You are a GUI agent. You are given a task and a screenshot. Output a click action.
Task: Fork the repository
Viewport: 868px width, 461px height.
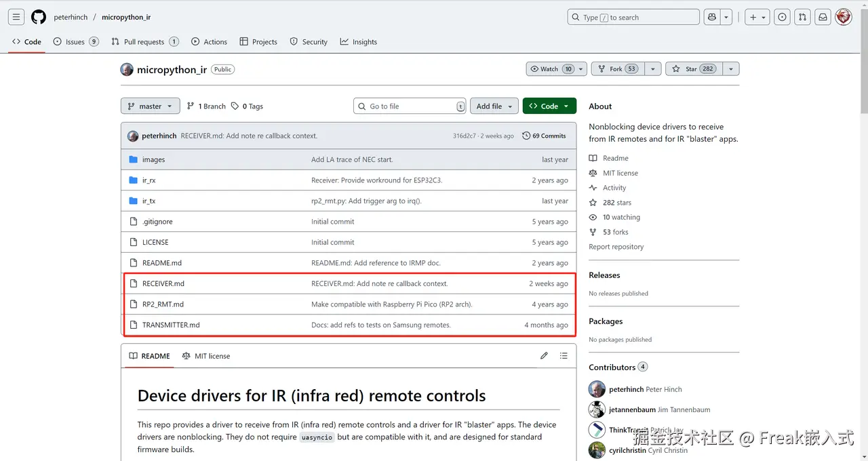618,69
